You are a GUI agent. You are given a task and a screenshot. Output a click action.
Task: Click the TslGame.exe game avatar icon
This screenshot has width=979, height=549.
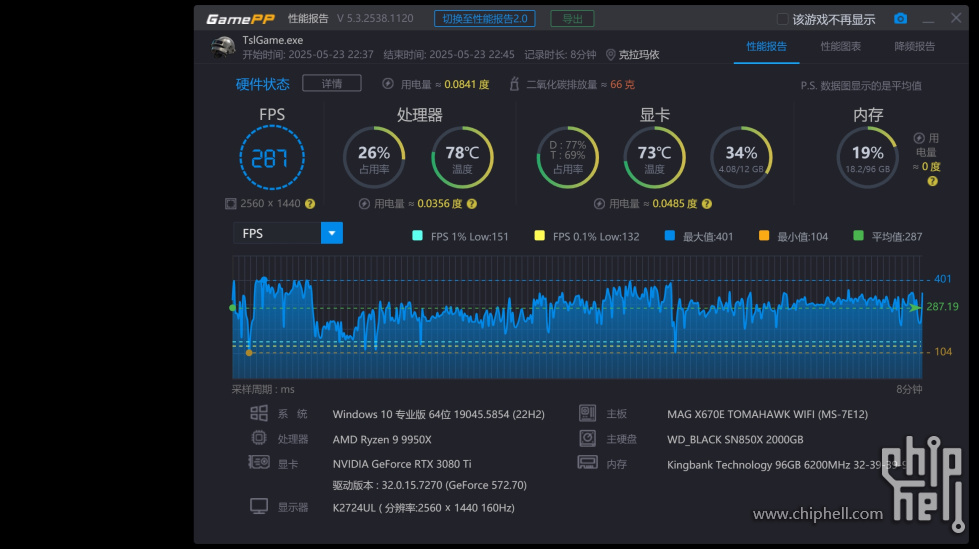pyautogui.click(x=223, y=47)
